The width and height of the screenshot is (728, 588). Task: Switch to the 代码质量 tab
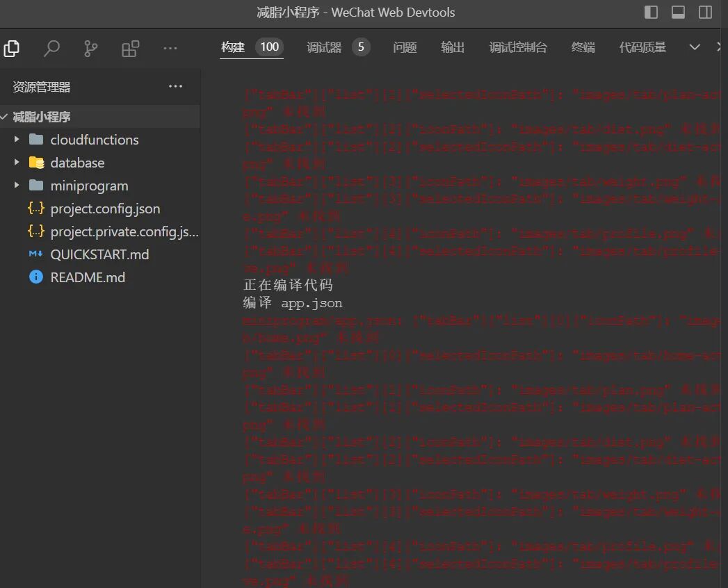pos(642,47)
